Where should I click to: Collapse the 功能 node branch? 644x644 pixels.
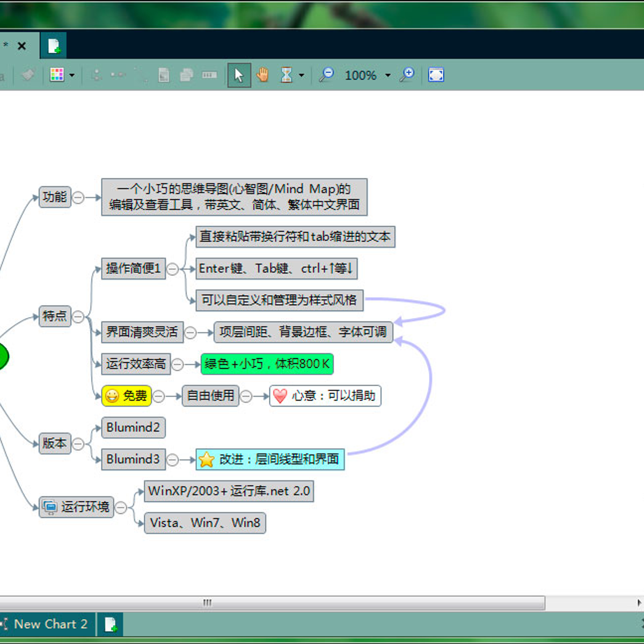(x=78, y=197)
